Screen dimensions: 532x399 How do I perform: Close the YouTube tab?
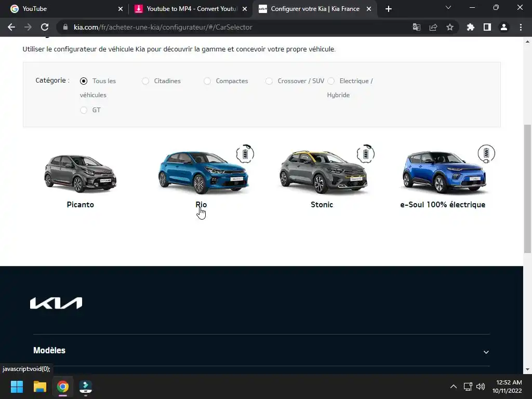point(121,9)
